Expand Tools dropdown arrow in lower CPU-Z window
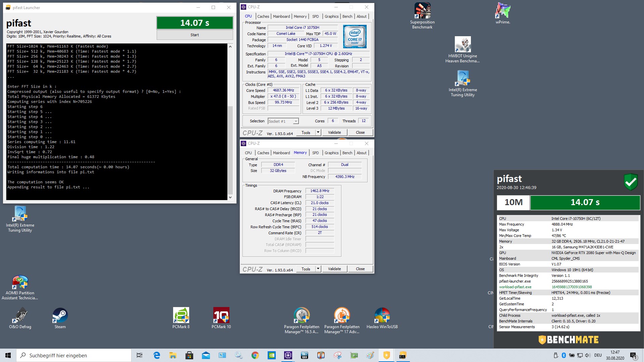644x362 pixels. [318, 269]
